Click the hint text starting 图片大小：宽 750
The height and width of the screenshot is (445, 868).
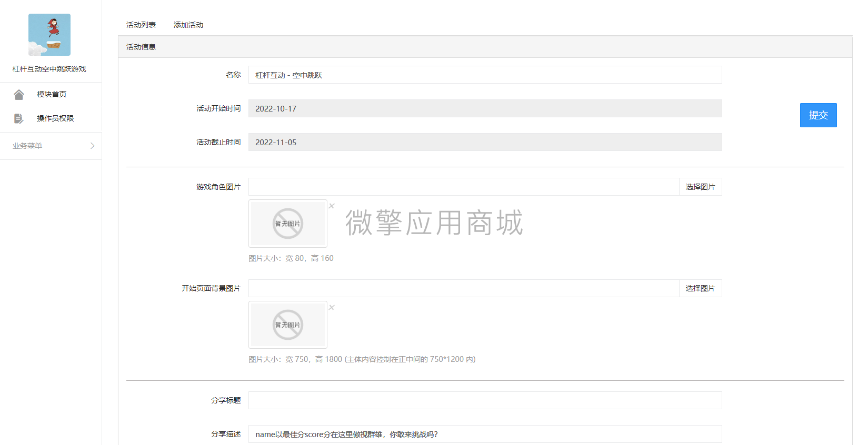(362, 359)
